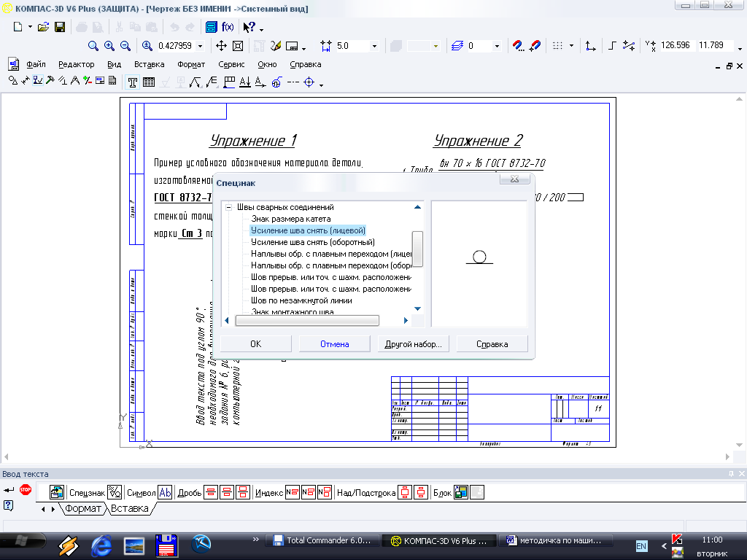
Task: Open the Редактор menu
Action: pyautogui.click(x=76, y=64)
